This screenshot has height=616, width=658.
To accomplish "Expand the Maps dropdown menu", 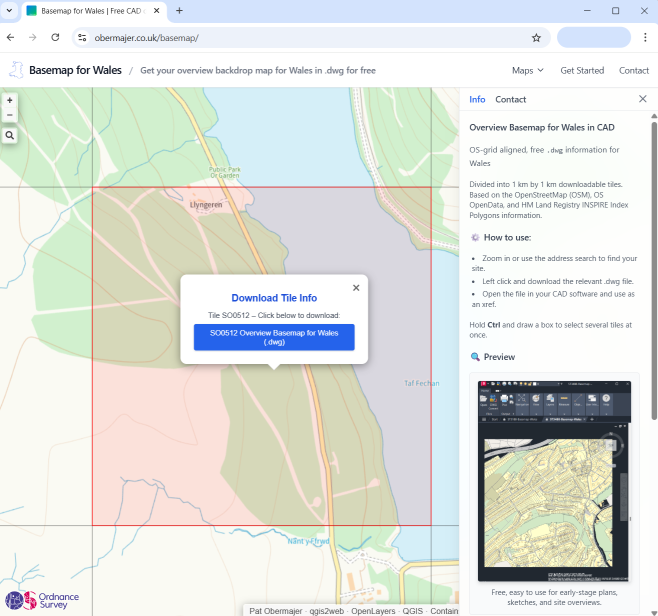I will pos(527,70).
